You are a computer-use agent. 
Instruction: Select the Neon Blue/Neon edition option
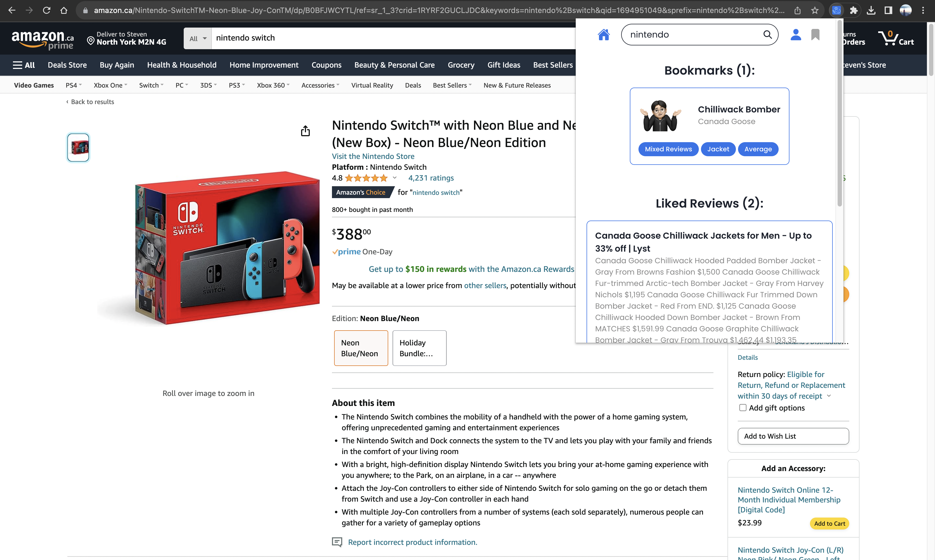[361, 348]
